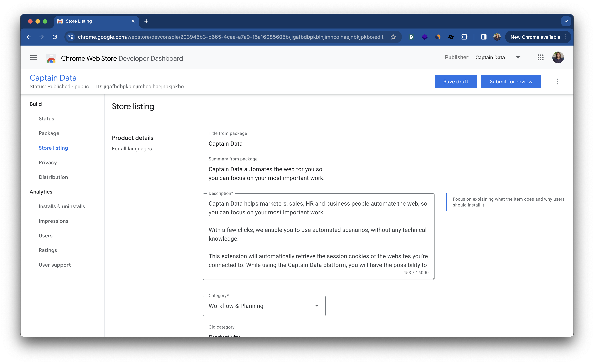This screenshot has width=594, height=364.
Task: View site information icon in address bar
Action: [71, 37]
